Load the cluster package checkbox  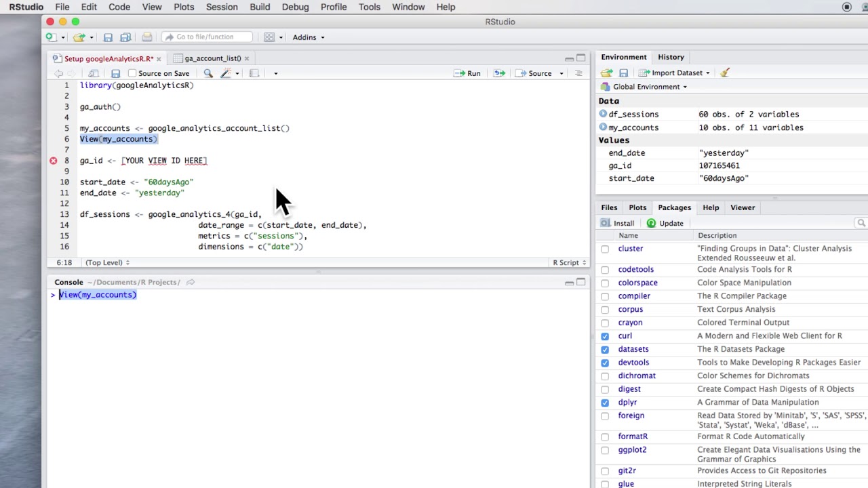(605, 249)
